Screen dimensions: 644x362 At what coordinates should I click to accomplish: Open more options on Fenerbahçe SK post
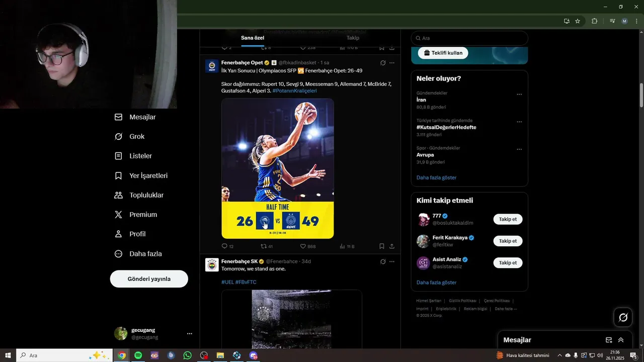coord(392,261)
